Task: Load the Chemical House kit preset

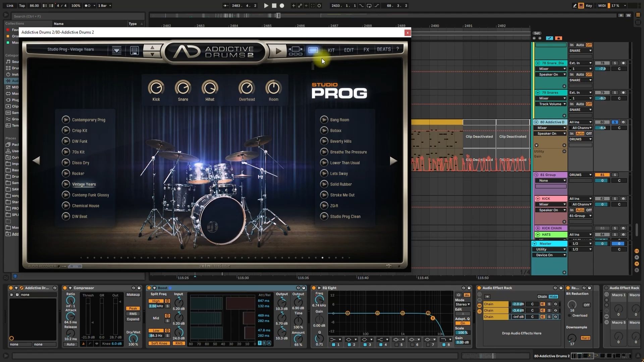Action: (x=86, y=206)
